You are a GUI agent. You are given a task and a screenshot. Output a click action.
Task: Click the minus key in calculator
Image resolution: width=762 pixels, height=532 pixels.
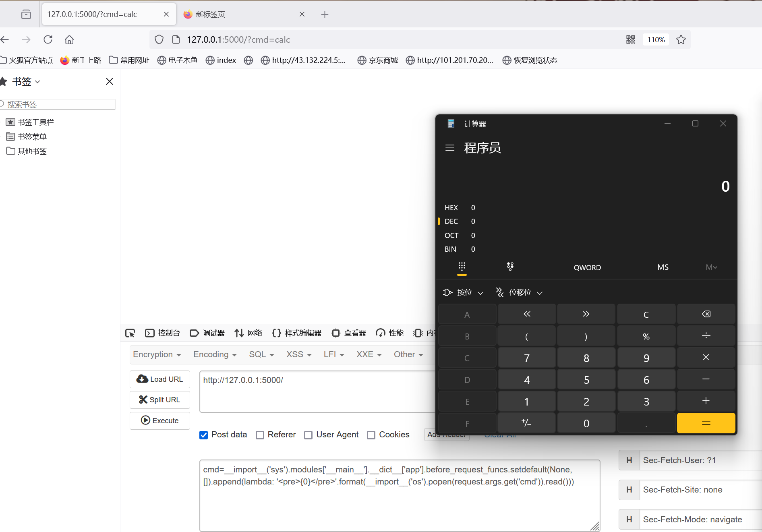(x=706, y=379)
